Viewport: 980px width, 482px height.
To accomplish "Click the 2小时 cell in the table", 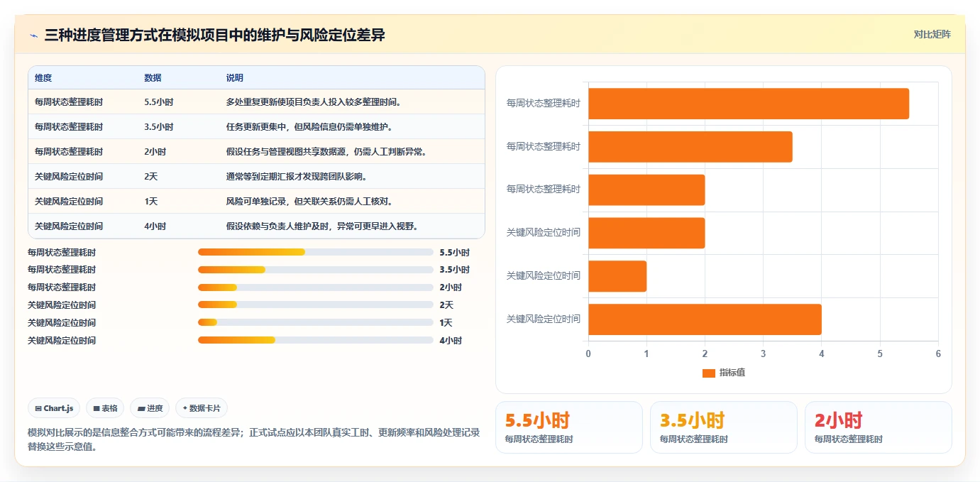I will click(155, 152).
